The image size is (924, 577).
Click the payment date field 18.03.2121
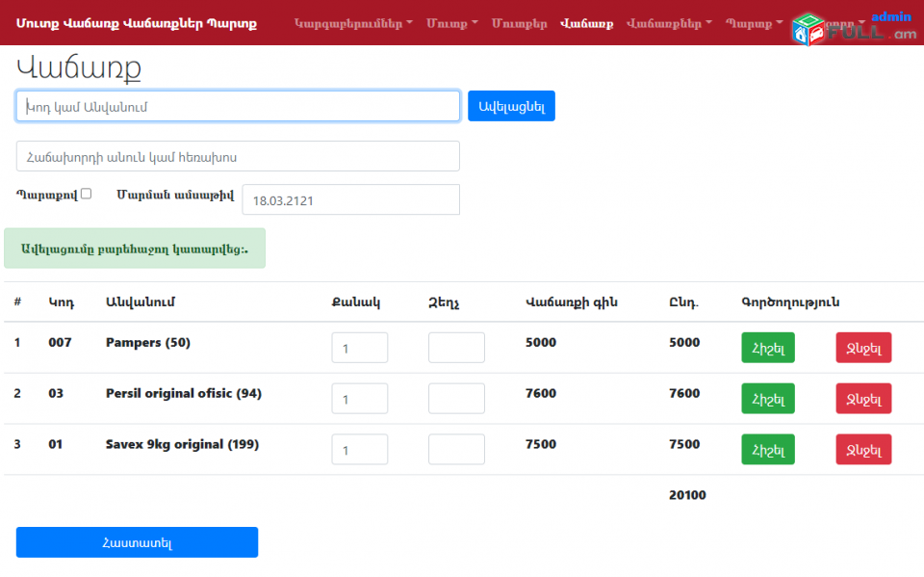pos(350,200)
